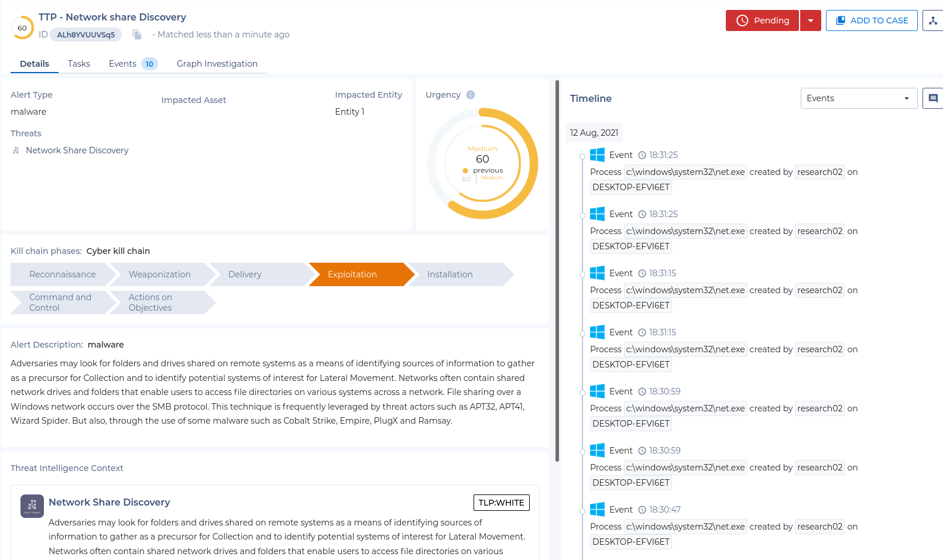943x560 pixels.
Task: Click the timeline marker of the first 18:31:25 event
Action: click(582, 156)
